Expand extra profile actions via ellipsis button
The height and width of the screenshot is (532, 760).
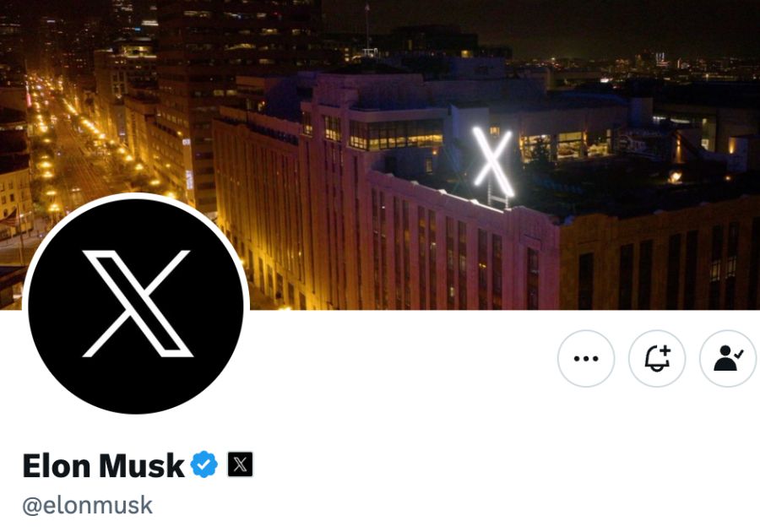[x=586, y=359]
